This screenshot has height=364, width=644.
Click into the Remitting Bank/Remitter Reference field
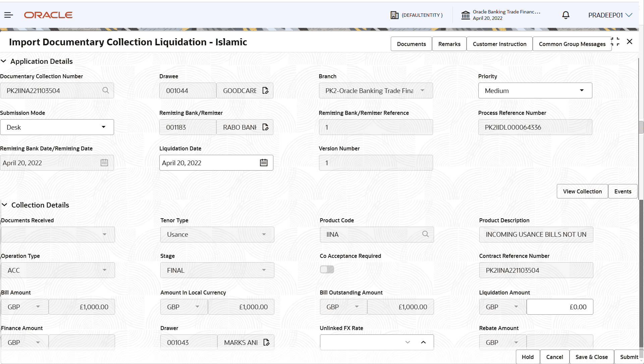[376, 127]
